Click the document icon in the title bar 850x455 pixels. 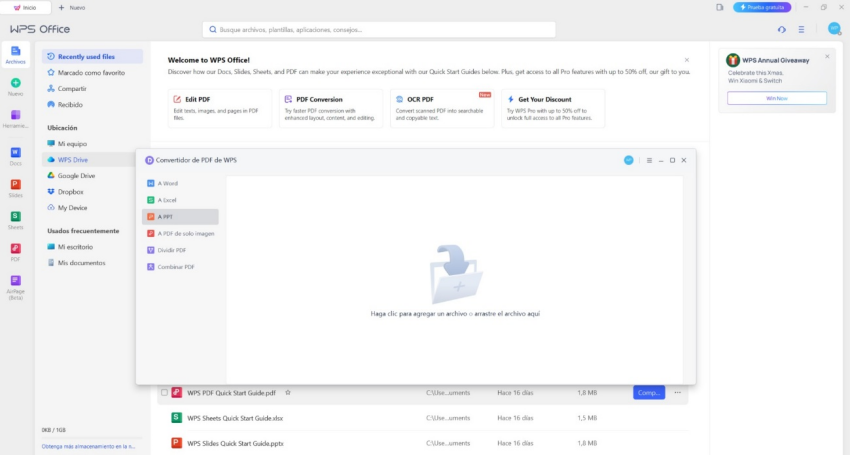[719, 8]
